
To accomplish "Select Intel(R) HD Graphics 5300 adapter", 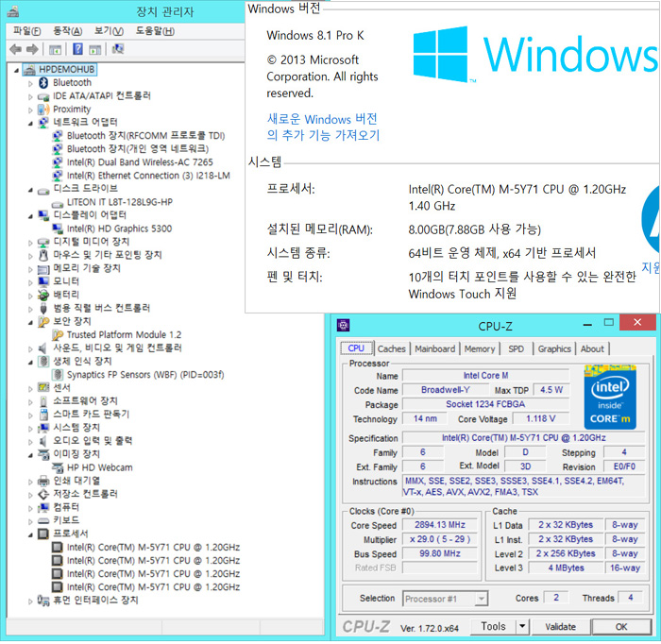I will click(119, 229).
